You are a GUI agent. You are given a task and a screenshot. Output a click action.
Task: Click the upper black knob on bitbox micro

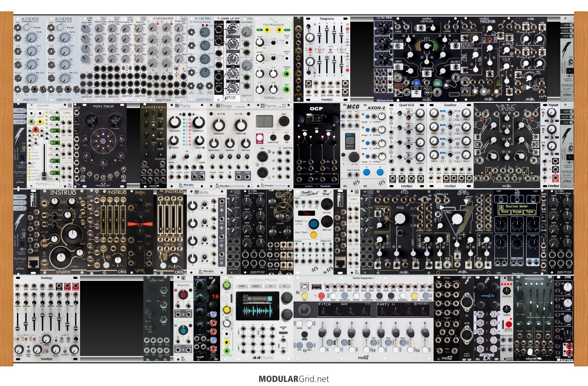(x=287, y=298)
